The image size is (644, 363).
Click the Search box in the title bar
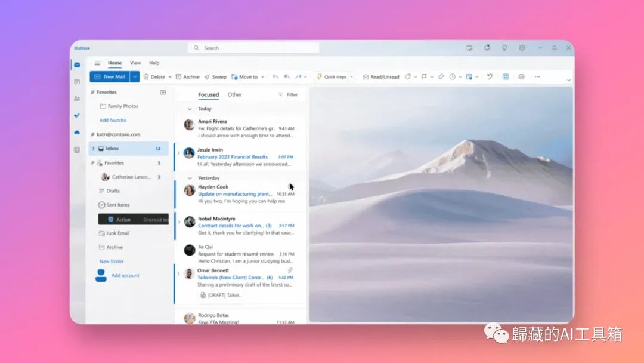click(253, 48)
